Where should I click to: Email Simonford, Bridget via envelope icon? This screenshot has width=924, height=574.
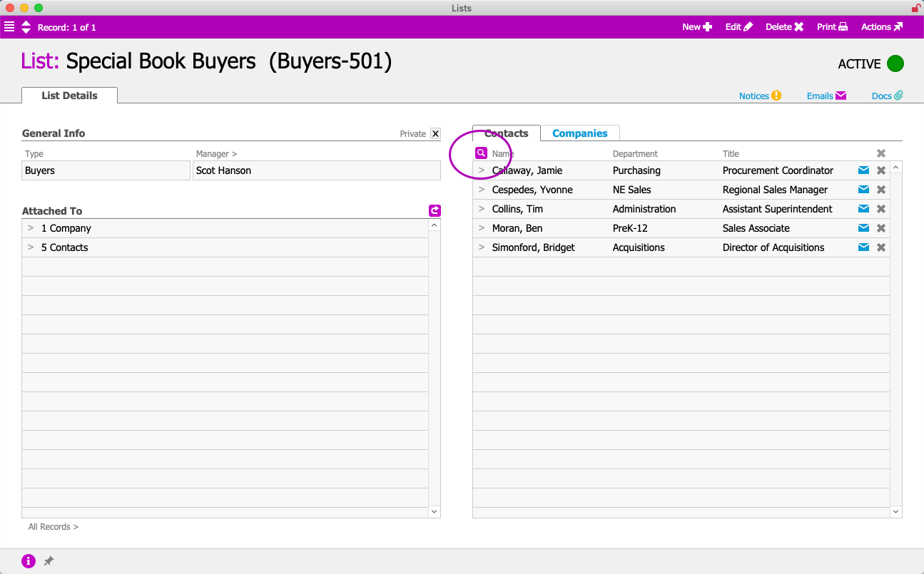(863, 247)
